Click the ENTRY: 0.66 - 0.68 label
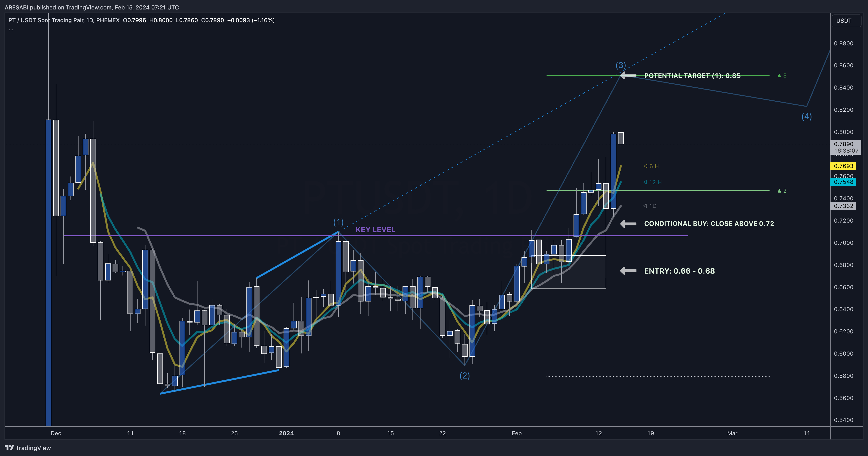The width and height of the screenshot is (868, 456). click(679, 271)
